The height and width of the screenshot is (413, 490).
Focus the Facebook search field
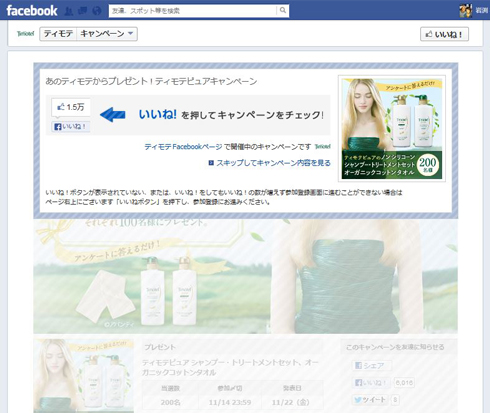tap(193, 11)
